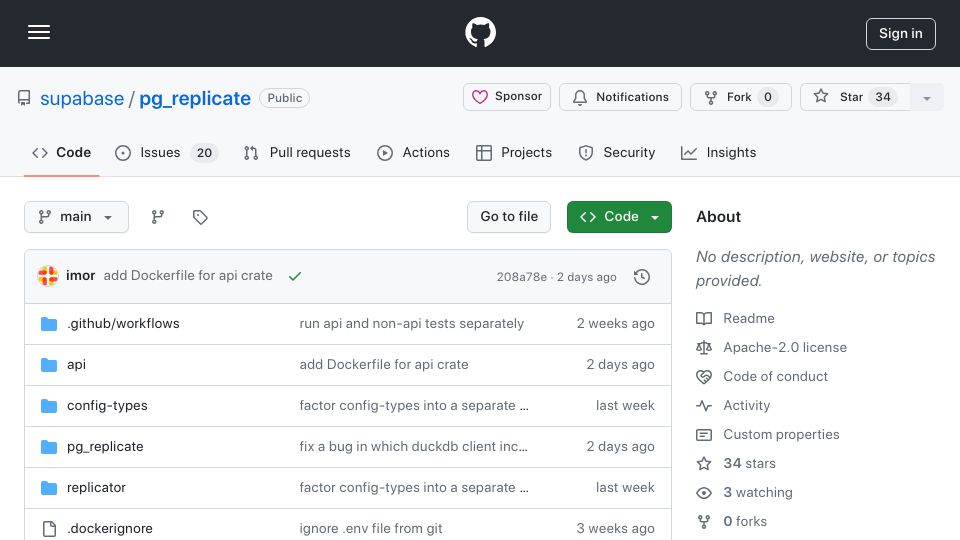Switch to the Insights tab
Screen dimensions: 960x540
point(719,152)
